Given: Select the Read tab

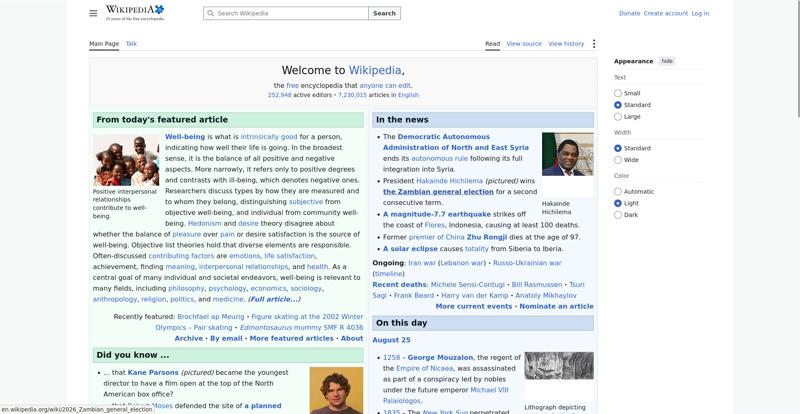Looking at the screenshot, I should coord(492,44).
